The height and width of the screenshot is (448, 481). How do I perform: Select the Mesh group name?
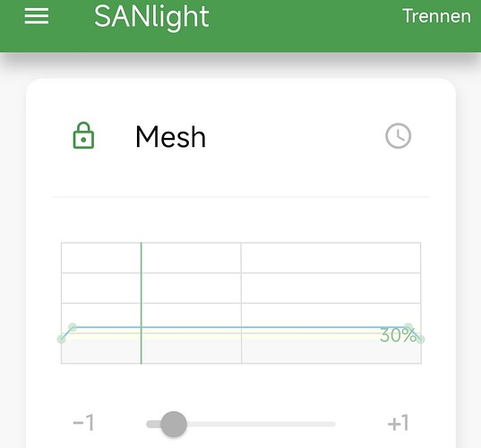pyautogui.click(x=170, y=137)
